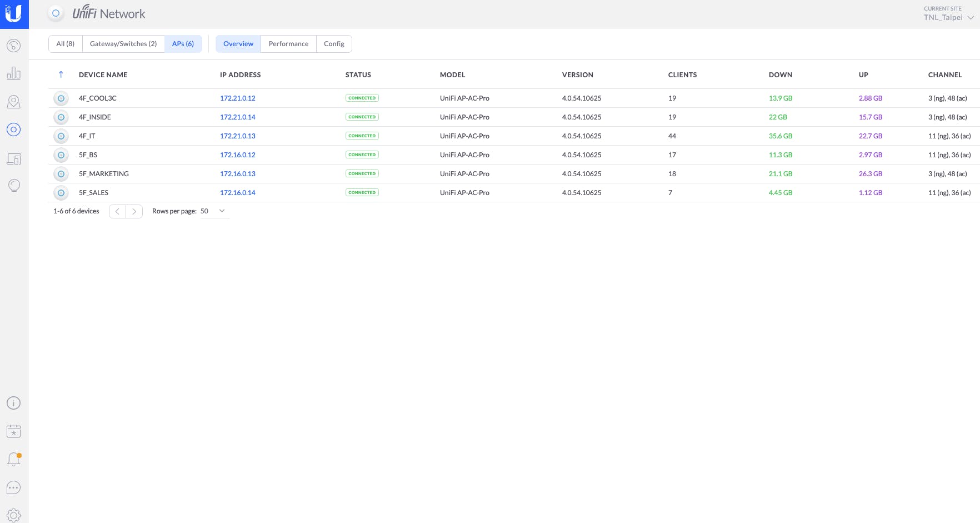Click the 7 clients count for 5F_SALES
This screenshot has width=980, height=523.
(671, 193)
